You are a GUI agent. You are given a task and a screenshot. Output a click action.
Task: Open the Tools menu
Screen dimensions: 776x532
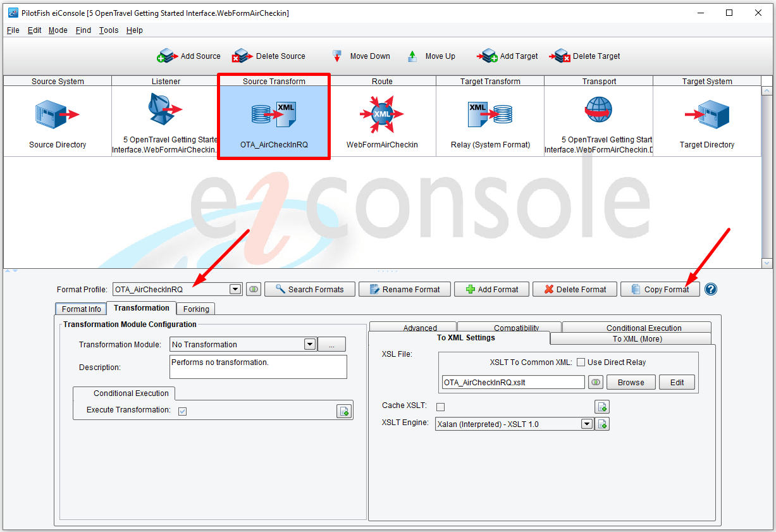coord(109,30)
